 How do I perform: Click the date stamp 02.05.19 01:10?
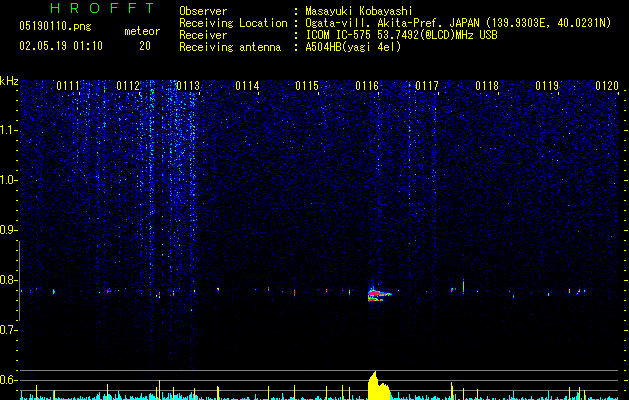(61, 46)
